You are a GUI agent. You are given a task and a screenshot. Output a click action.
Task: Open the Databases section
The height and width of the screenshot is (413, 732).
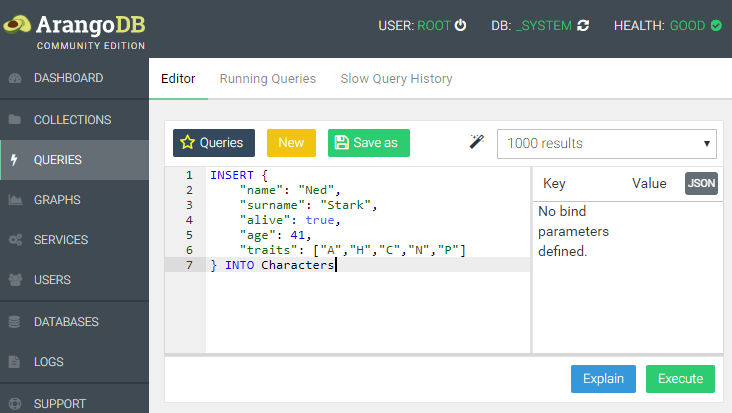pos(66,322)
